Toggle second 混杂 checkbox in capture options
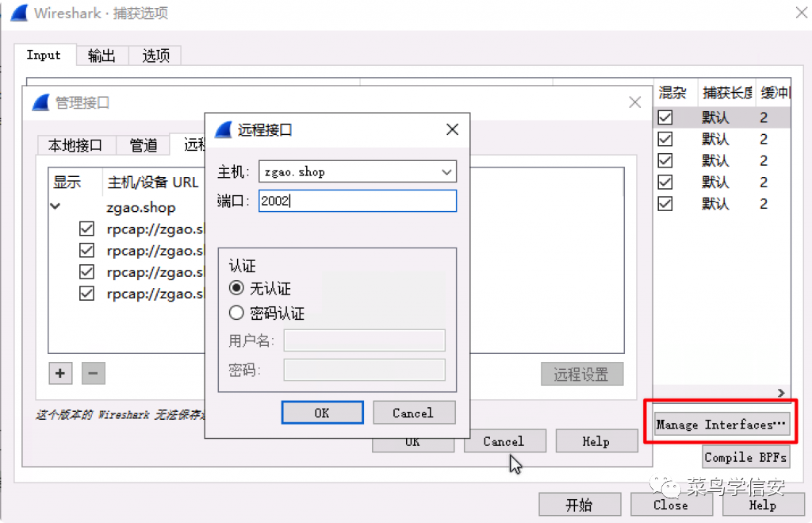This screenshot has width=812, height=523. (665, 139)
